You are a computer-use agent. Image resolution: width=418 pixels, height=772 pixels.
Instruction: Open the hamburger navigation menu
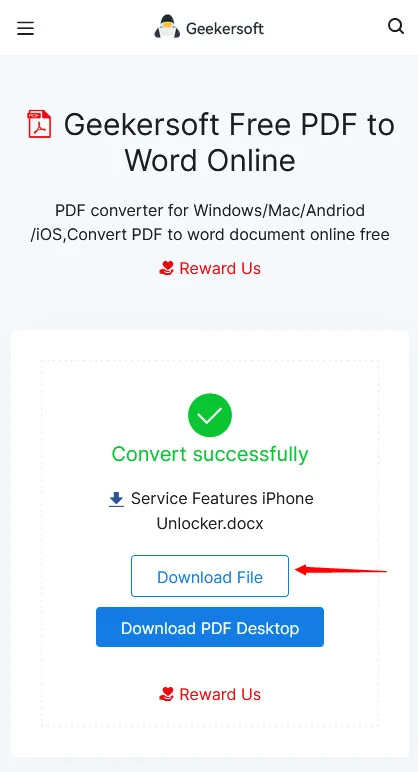(25, 29)
